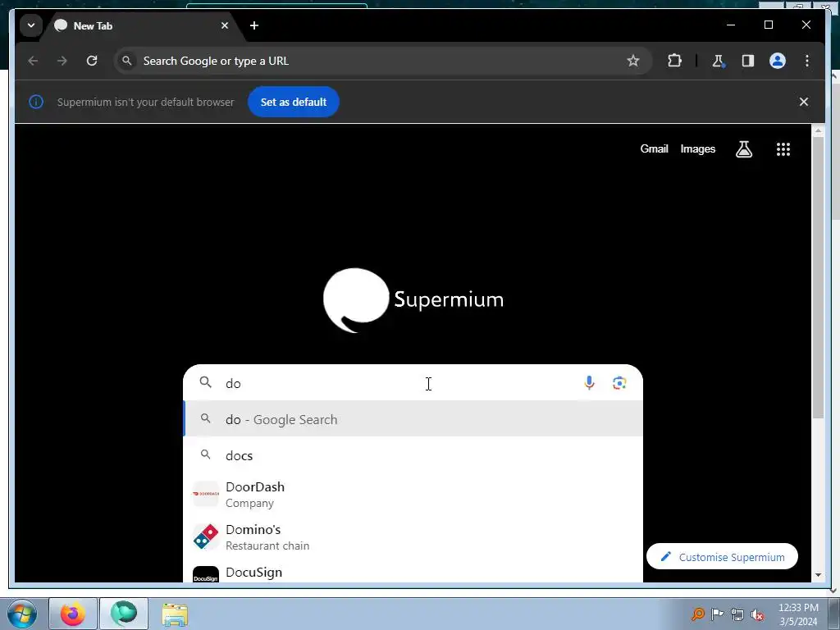The width and height of the screenshot is (840, 630).
Task: Click the scrollbar down arrow
Action: (x=818, y=575)
